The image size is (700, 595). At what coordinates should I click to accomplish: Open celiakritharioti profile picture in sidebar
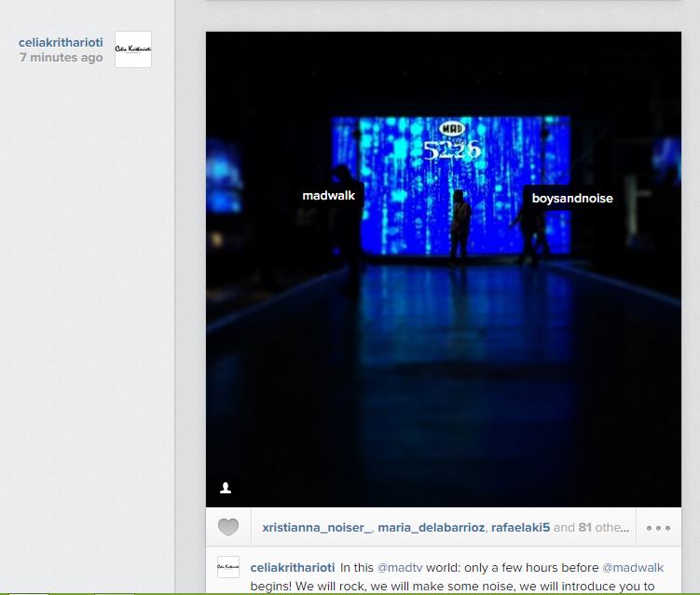(133, 49)
